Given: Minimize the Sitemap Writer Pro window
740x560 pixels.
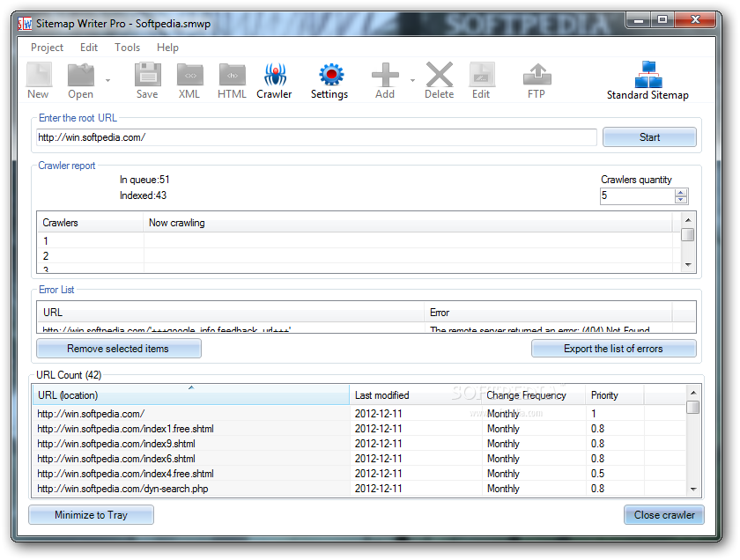Looking at the screenshot, I should coord(639,19).
